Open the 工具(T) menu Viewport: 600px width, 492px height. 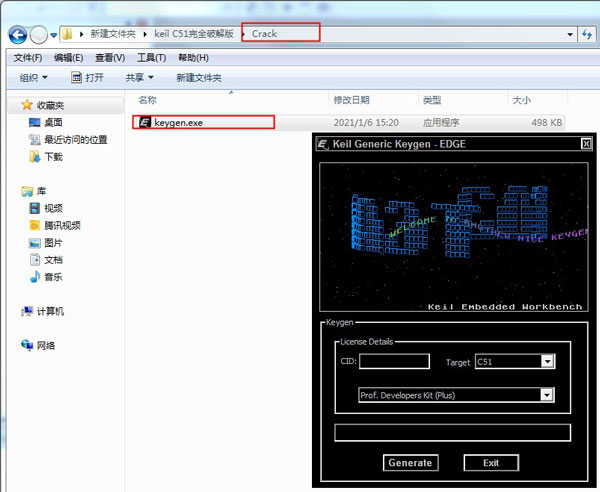coord(151,57)
